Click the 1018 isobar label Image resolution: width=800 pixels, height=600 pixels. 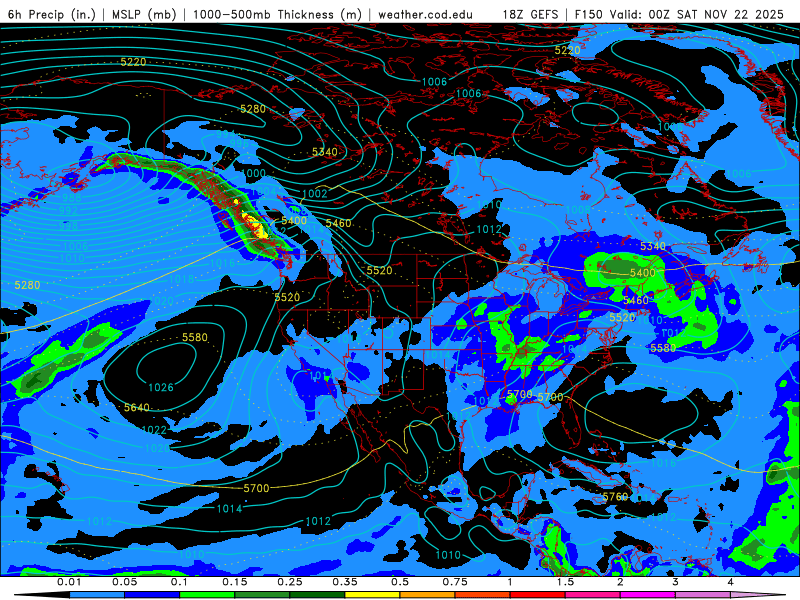click(x=182, y=279)
